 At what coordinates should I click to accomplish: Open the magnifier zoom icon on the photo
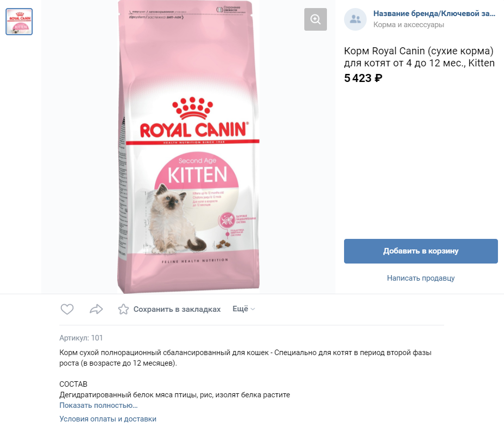coord(315,20)
